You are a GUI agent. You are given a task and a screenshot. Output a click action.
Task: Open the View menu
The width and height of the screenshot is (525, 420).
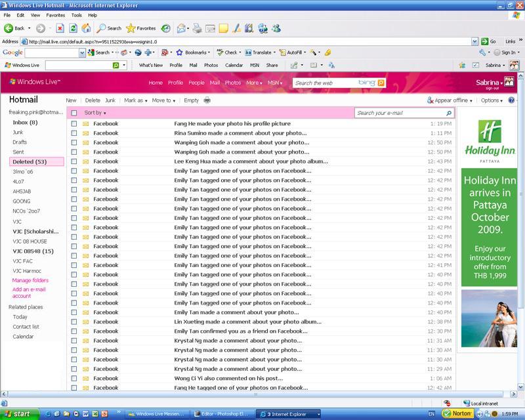point(35,15)
